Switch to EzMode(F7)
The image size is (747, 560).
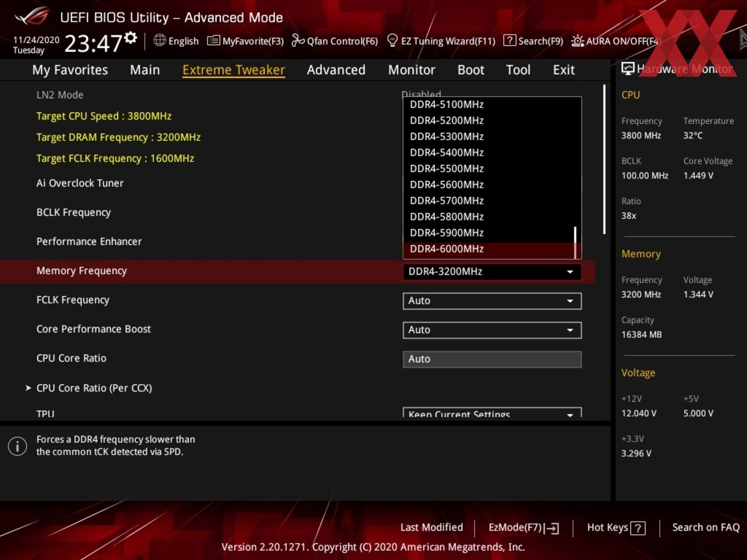(x=523, y=528)
